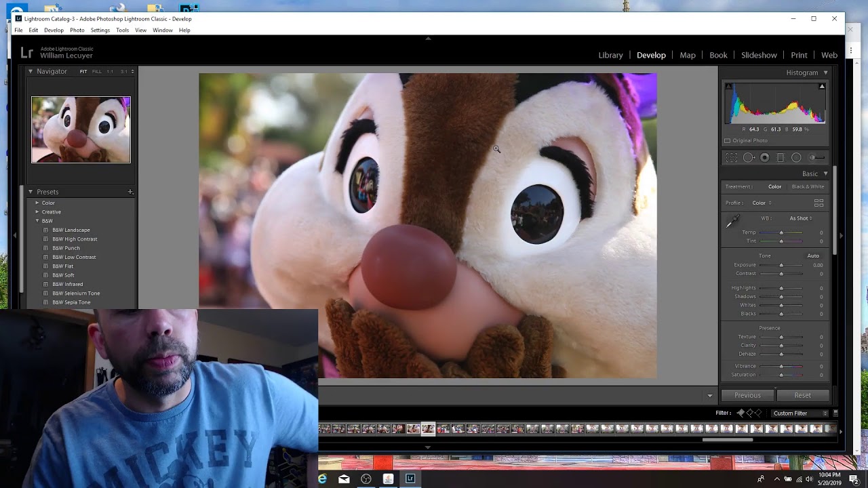Click the Previous button
This screenshot has width=868, height=488.
(x=747, y=395)
